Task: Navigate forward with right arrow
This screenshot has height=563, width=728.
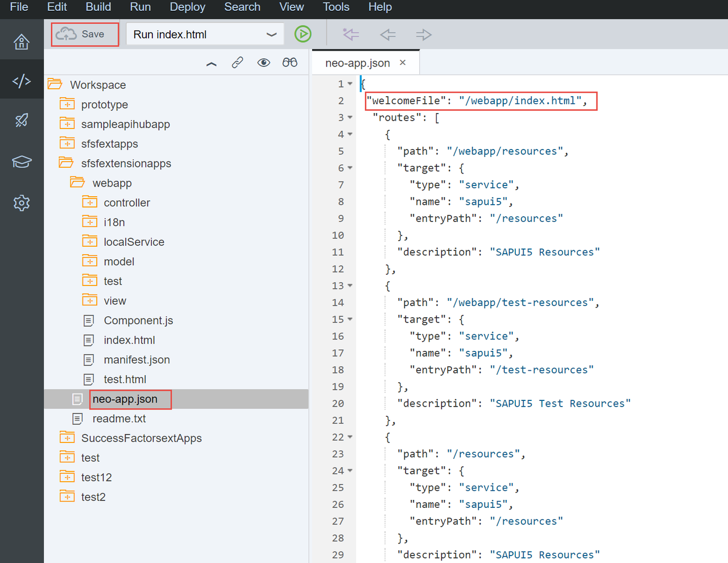Action: pyautogui.click(x=424, y=35)
